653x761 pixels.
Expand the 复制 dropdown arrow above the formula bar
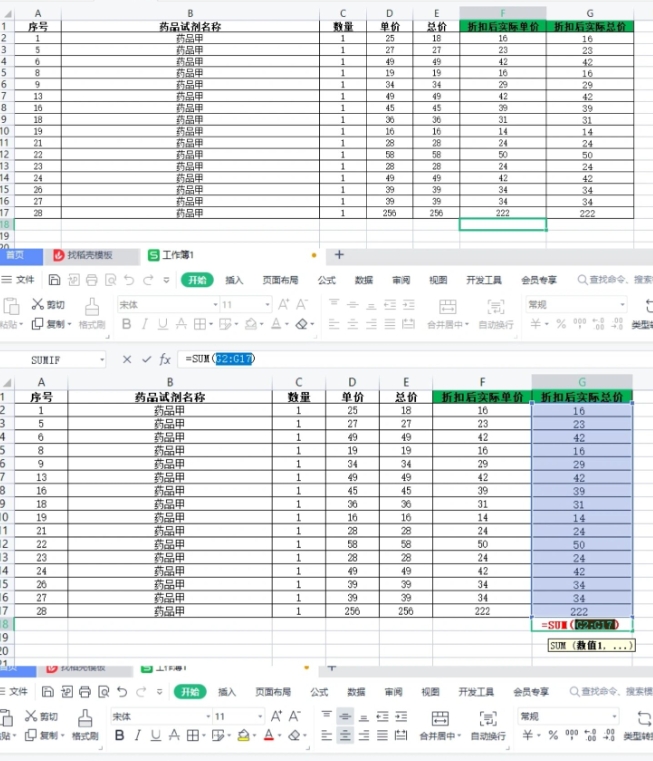[x=69, y=324]
